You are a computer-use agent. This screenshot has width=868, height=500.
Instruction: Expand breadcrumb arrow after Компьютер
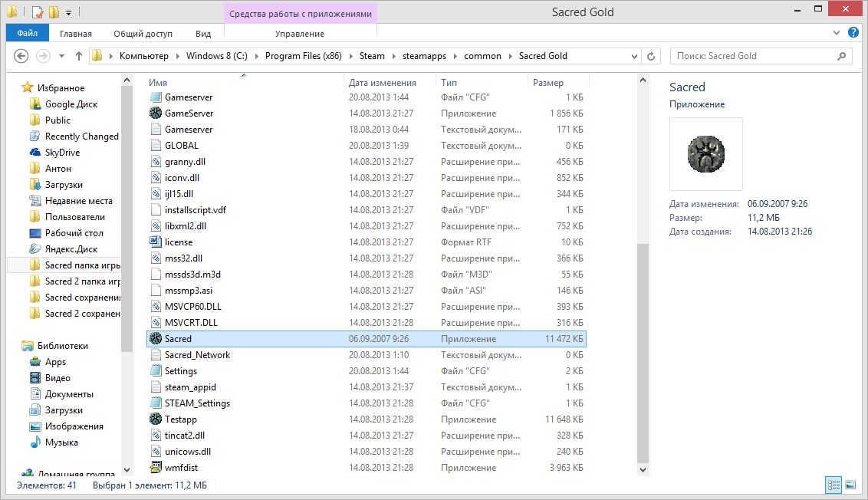coord(177,56)
